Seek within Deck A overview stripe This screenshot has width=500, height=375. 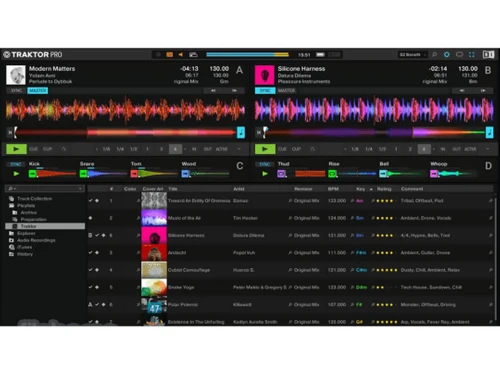pos(126,133)
